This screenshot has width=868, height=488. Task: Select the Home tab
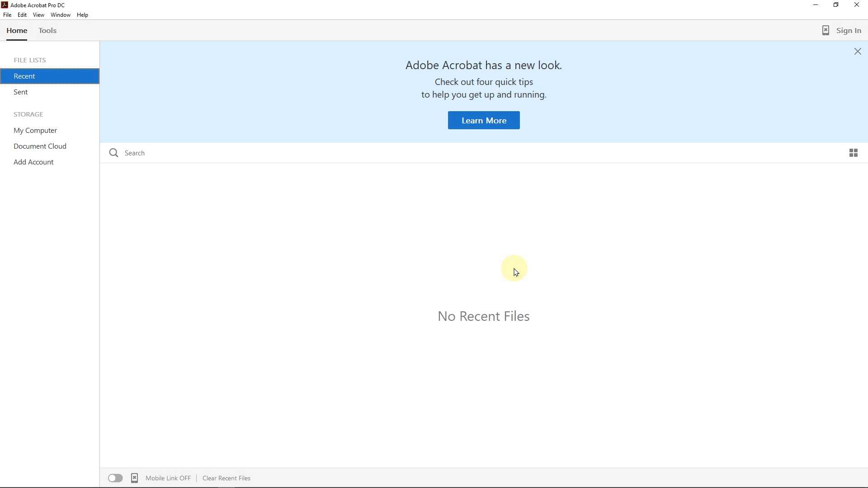[17, 31]
